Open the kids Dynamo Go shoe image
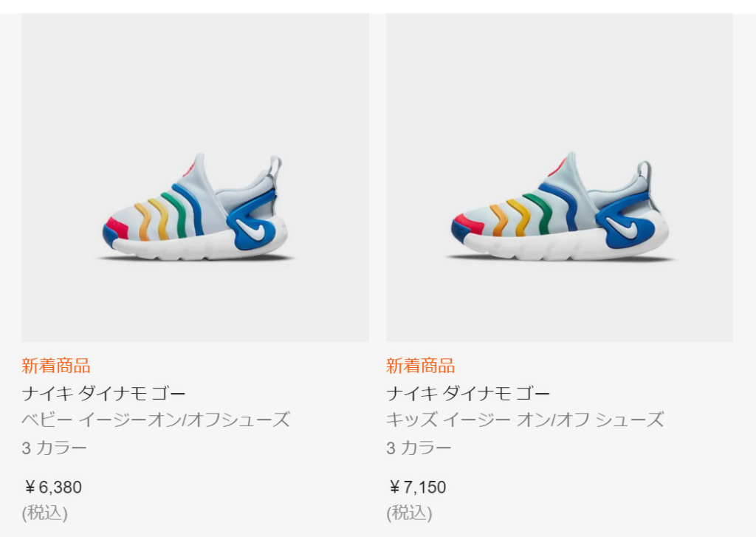 click(x=560, y=177)
